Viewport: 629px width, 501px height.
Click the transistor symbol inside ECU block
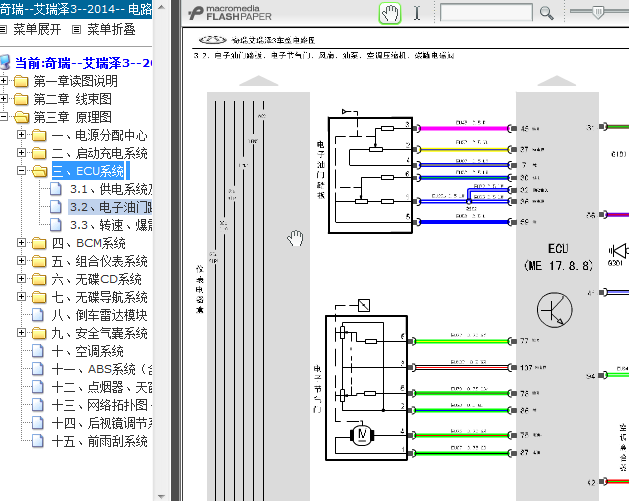tap(554, 310)
